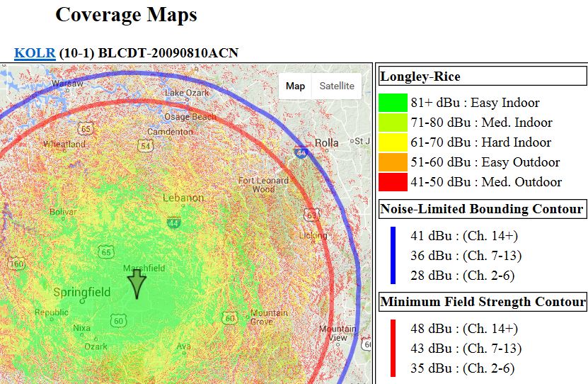This screenshot has width=588, height=384.
Task: Click the Rolla city label on map
Action: tap(325, 142)
